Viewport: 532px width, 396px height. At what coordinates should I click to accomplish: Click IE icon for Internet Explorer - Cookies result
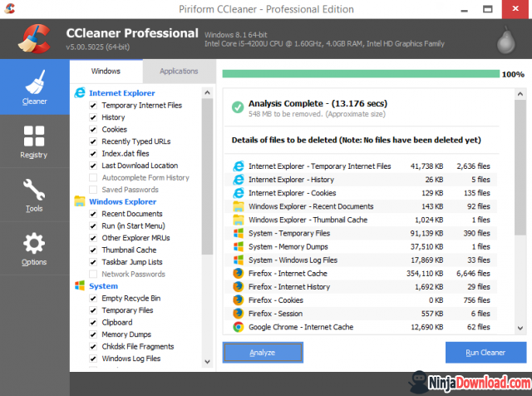coord(239,193)
